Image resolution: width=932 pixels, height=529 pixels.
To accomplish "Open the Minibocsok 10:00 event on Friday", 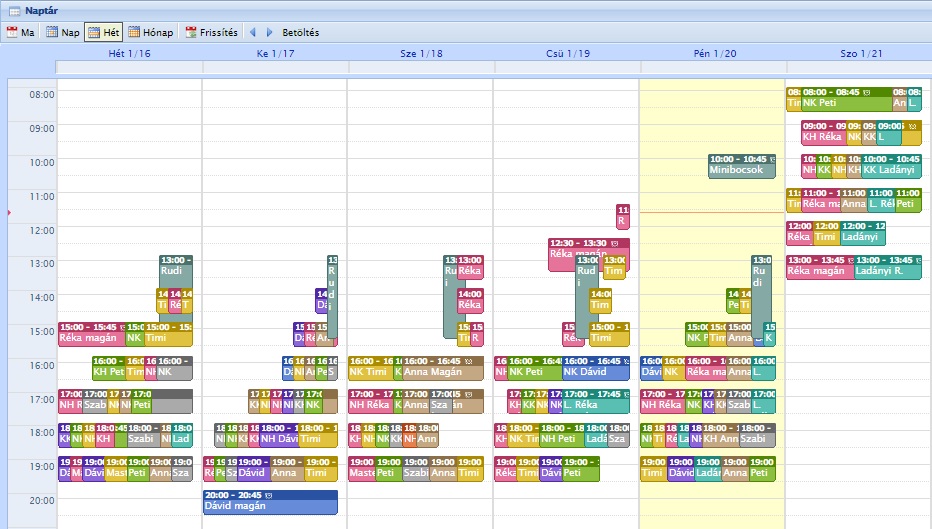I will (740, 166).
